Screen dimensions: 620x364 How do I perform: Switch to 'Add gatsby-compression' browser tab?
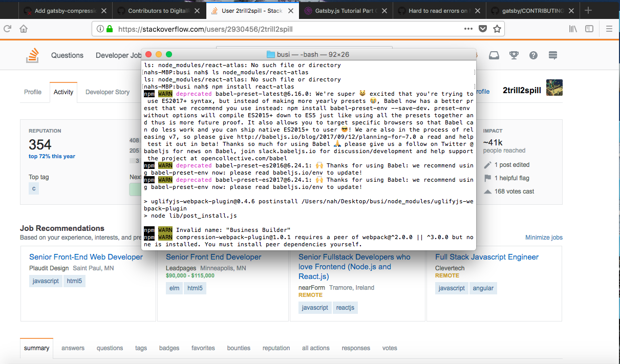point(66,11)
